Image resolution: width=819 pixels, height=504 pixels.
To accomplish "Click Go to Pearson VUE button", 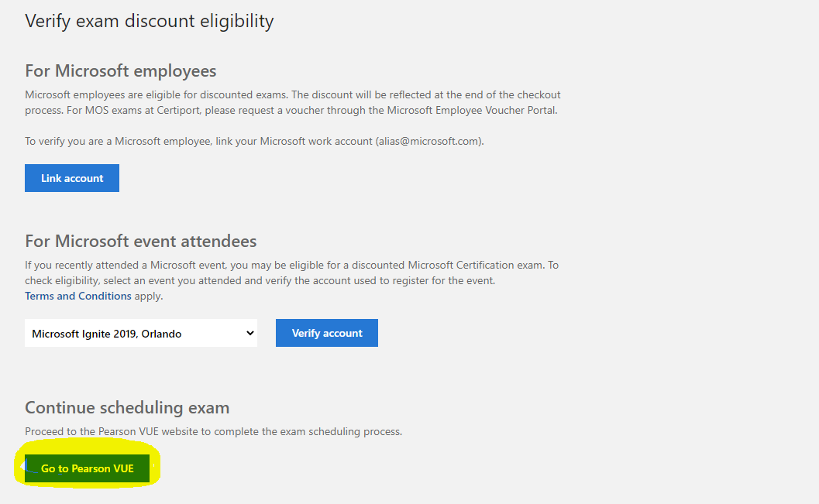I will coord(88,468).
